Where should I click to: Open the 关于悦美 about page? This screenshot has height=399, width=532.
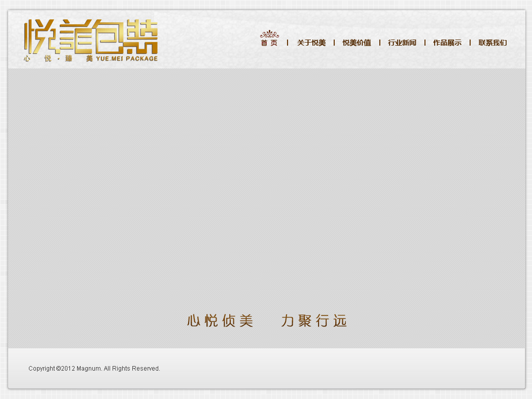pos(311,43)
